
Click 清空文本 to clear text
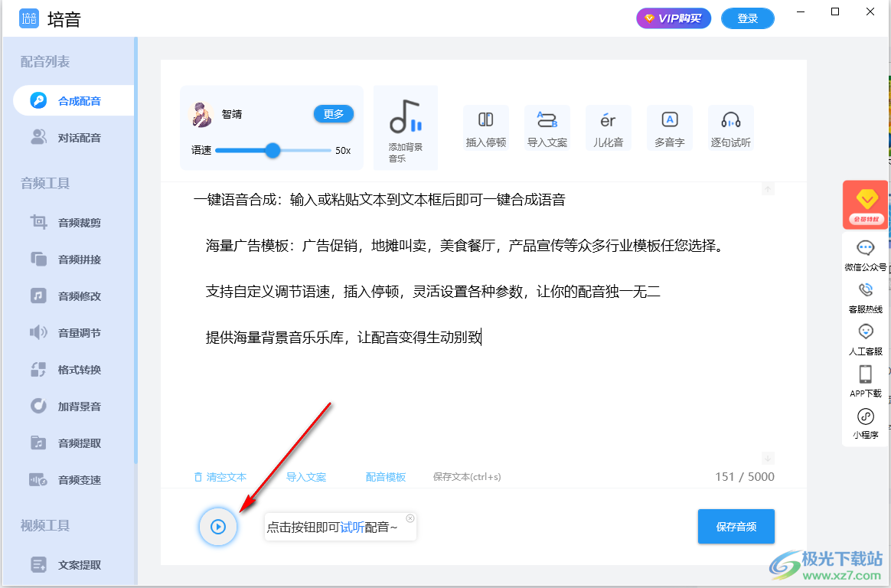point(220,477)
